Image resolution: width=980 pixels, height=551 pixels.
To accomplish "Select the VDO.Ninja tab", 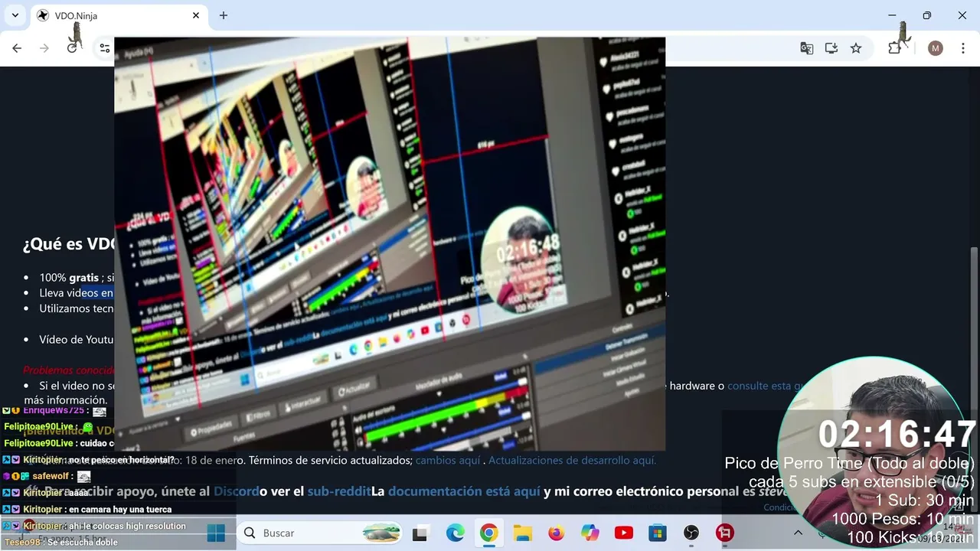I will (x=119, y=15).
